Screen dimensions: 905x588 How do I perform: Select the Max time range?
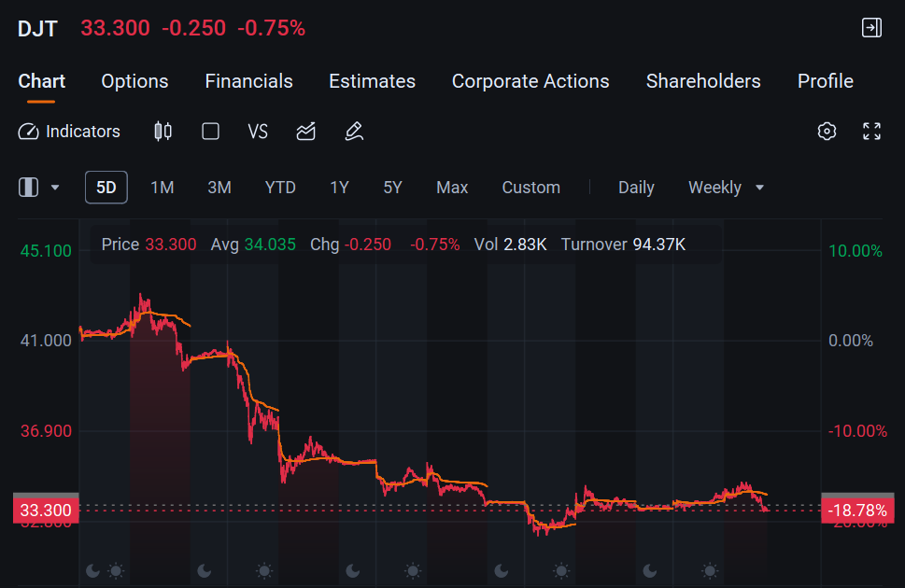(452, 188)
